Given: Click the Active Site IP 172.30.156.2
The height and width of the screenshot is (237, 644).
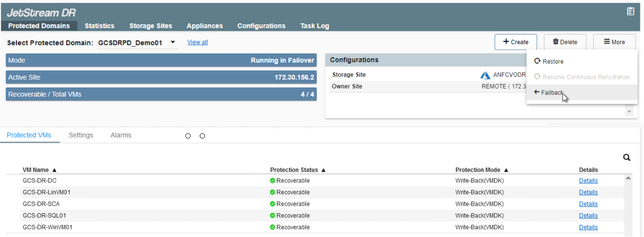Looking at the screenshot, I should pos(294,77).
